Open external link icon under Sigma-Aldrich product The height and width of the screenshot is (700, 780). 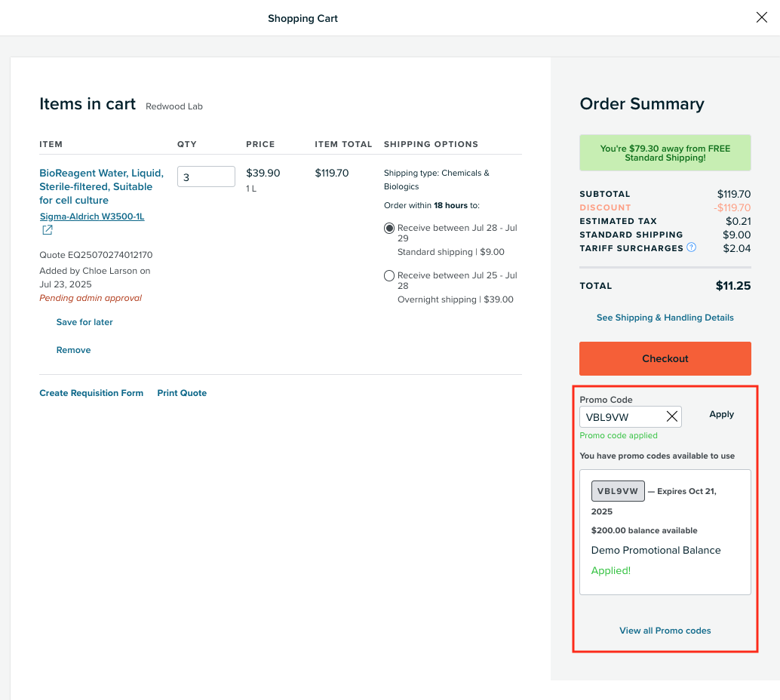point(47,231)
